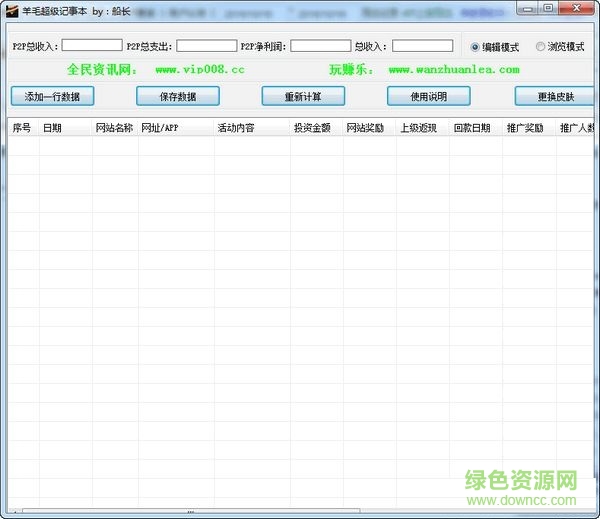Click the 推广奖励 column header

[530, 127]
